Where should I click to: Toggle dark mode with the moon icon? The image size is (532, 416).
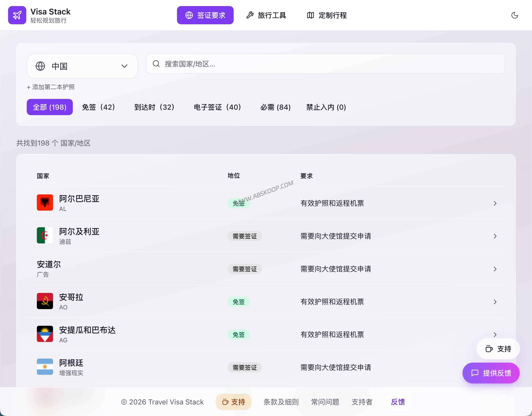point(515,15)
